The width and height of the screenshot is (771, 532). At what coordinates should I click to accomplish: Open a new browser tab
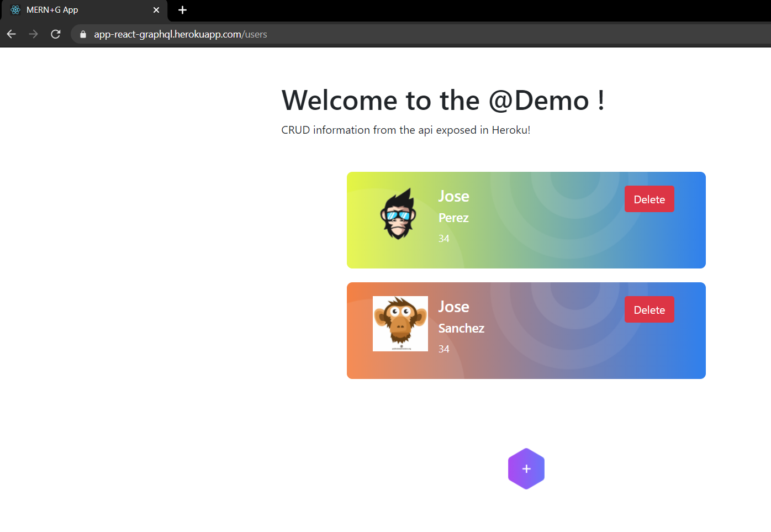(x=182, y=10)
